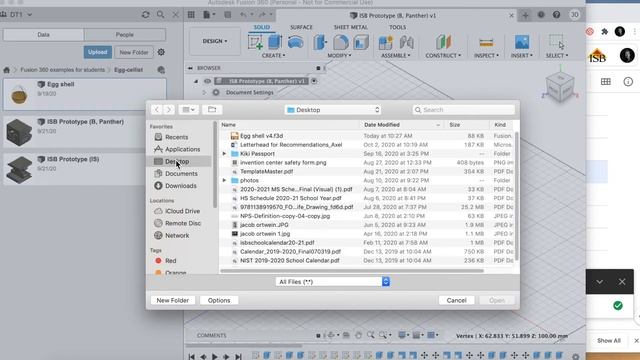The image size is (640, 360).
Task: Open ISB Prototype (IS) design thumbnail
Action: pyautogui.click(x=19, y=169)
